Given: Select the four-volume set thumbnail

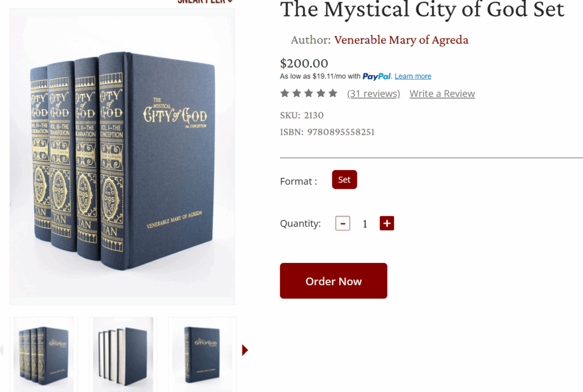Looking at the screenshot, I should [x=43, y=354].
